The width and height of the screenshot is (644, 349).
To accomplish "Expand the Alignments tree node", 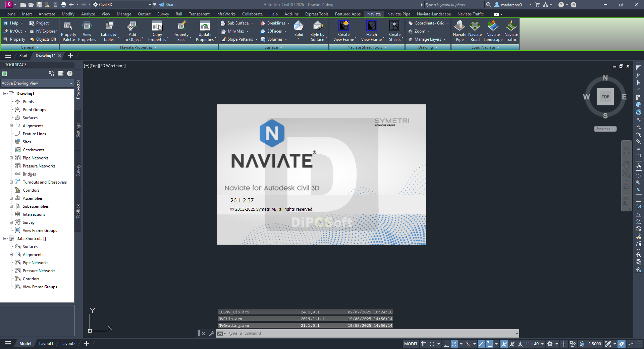I will [11, 126].
